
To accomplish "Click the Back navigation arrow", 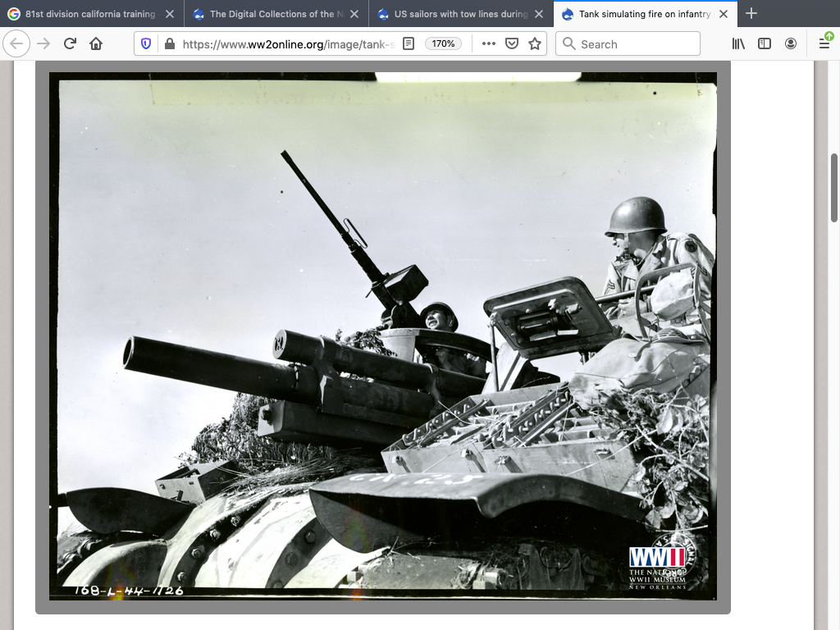I will point(17,43).
